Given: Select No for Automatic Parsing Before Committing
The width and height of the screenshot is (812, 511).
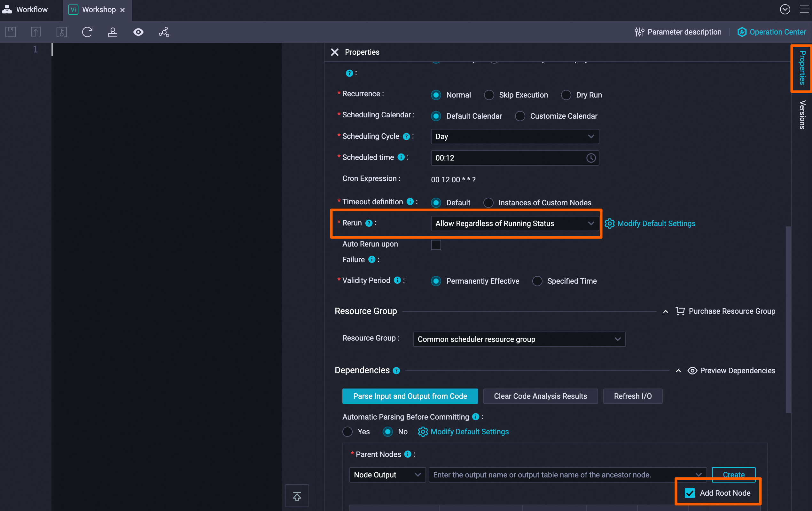Looking at the screenshot, I should coord(388,432).
